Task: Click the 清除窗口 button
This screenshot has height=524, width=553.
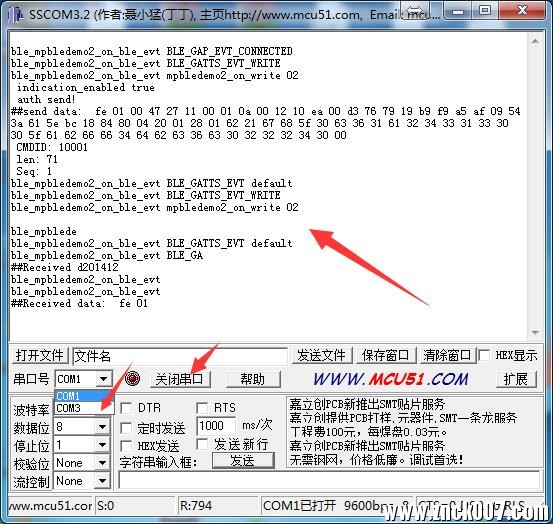Action: pyautogui.click(x=447, y=355)
